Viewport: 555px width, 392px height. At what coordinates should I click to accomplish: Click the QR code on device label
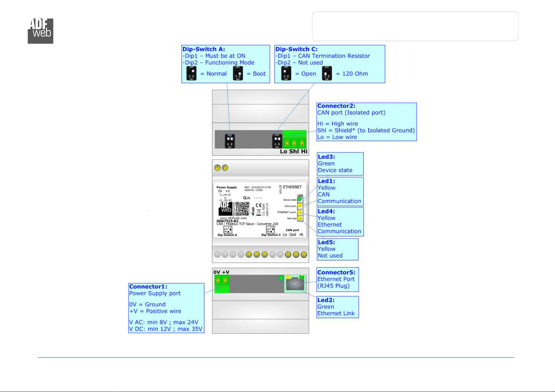[242, 209]
